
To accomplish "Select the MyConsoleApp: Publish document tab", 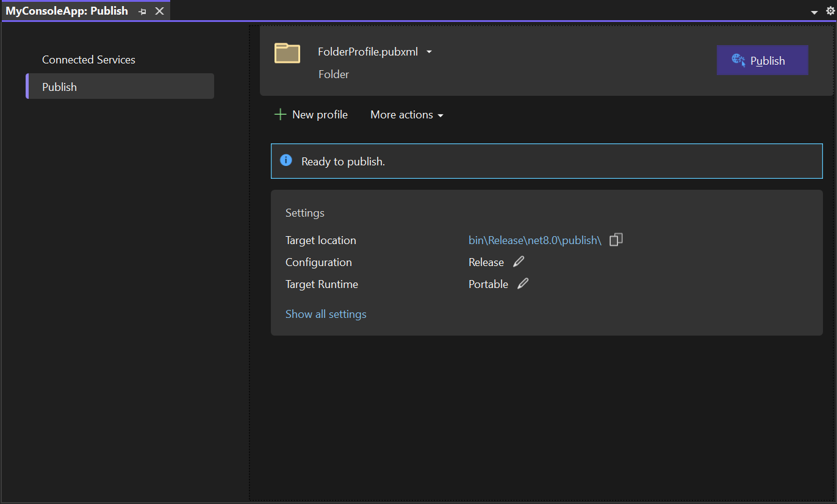I will click(x=67, y=11).
